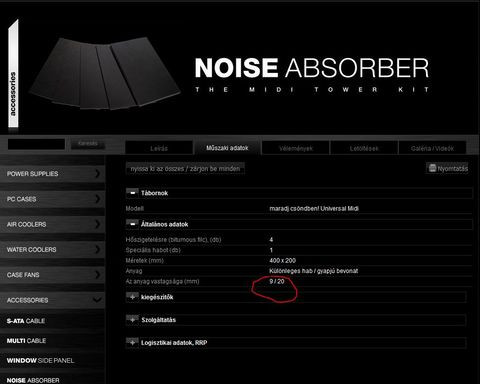Select the Műszaki adatok tab
Screen dimensions: 480x384
pyautogui.click(x=227, y=148)
